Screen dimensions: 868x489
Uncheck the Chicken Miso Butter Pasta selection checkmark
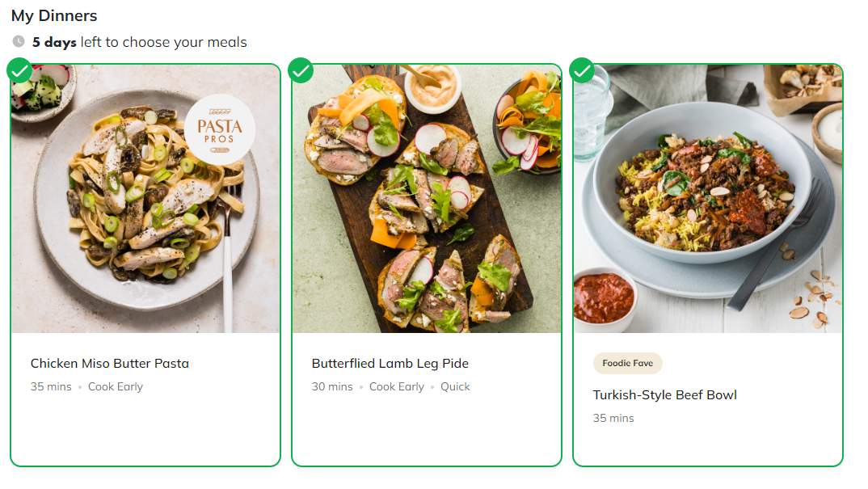point(19,71)
